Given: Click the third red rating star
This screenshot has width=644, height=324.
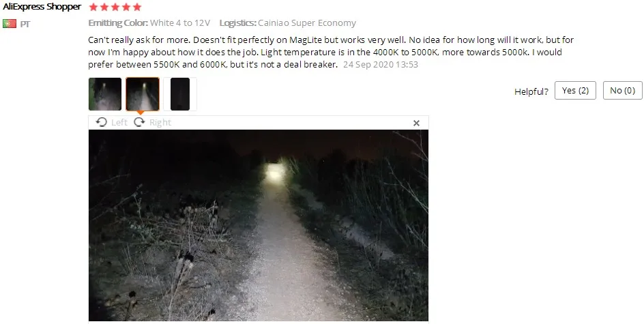Looking at the screenshot, I should click(115, 7).
